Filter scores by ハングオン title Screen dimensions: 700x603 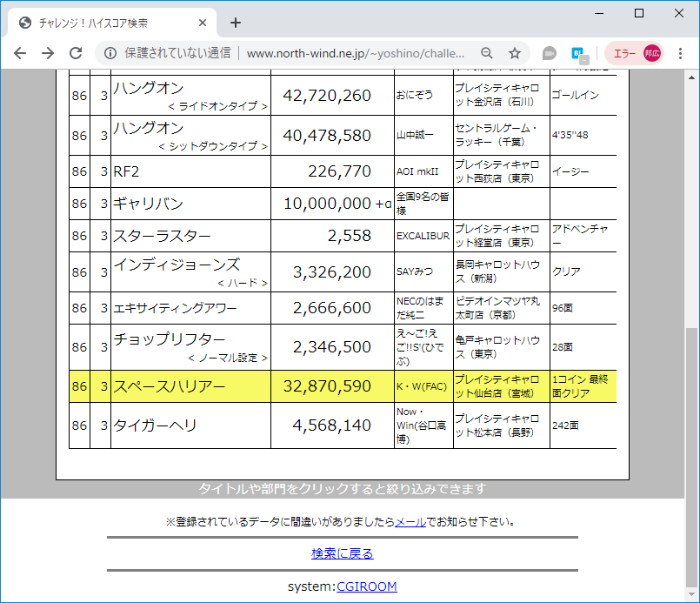148,89
